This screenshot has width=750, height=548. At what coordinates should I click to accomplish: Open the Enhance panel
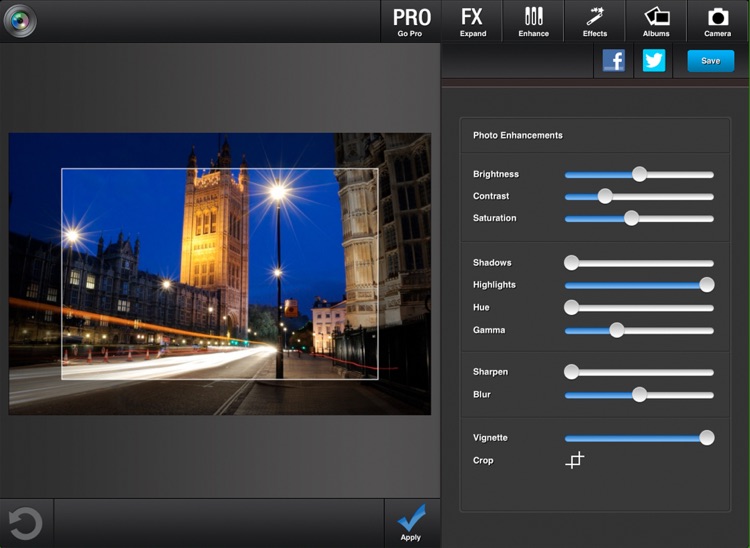(533, 21)
